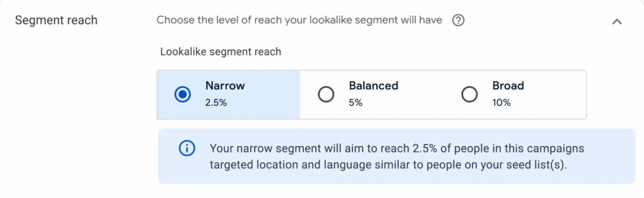Click the Broad card area
This screenshot has width=644, height=198.
coord(515,95)
